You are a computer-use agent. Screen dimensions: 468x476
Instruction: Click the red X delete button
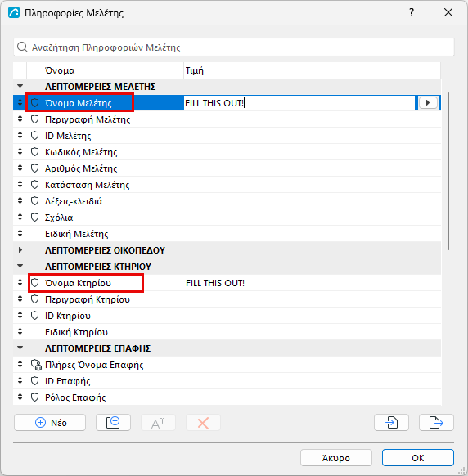tap(203, 423)
